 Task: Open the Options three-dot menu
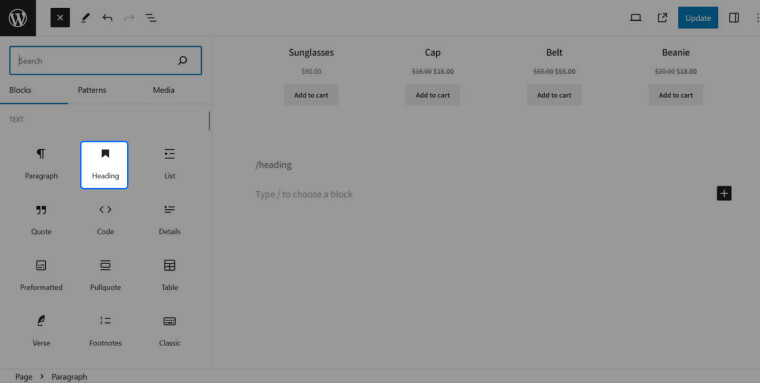(x=757, y=18)
